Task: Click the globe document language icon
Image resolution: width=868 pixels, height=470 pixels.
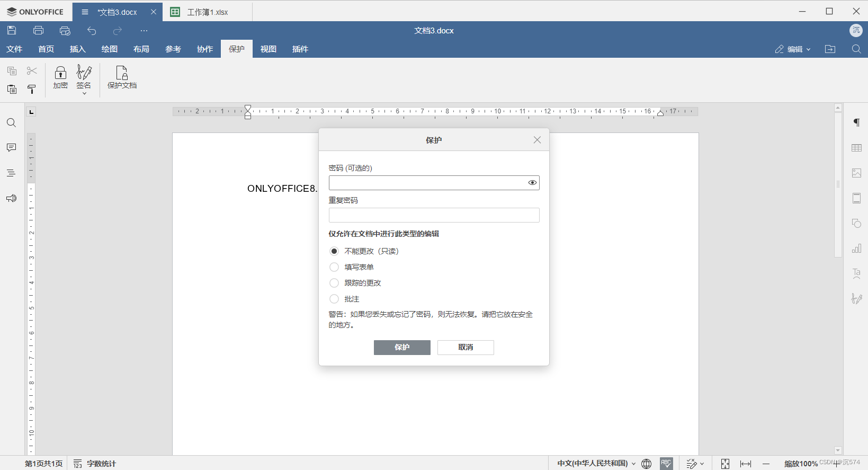Action: click(x=646, y=464)
